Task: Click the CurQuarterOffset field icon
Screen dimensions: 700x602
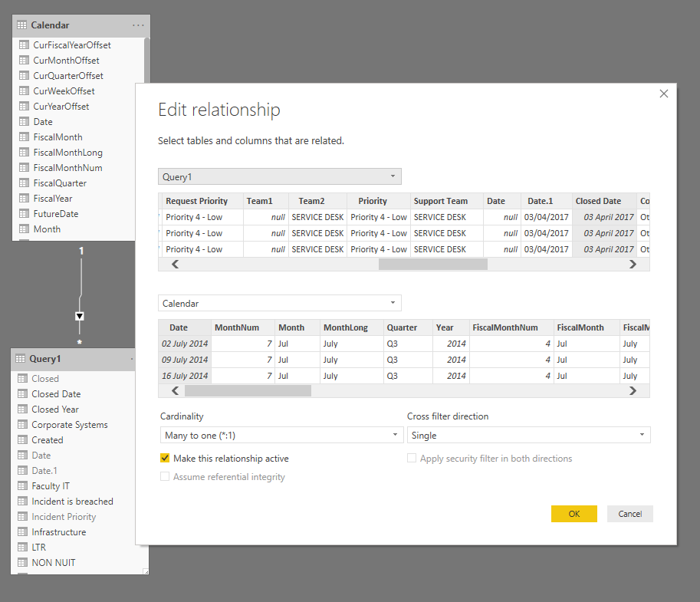Action: [24, 75]
